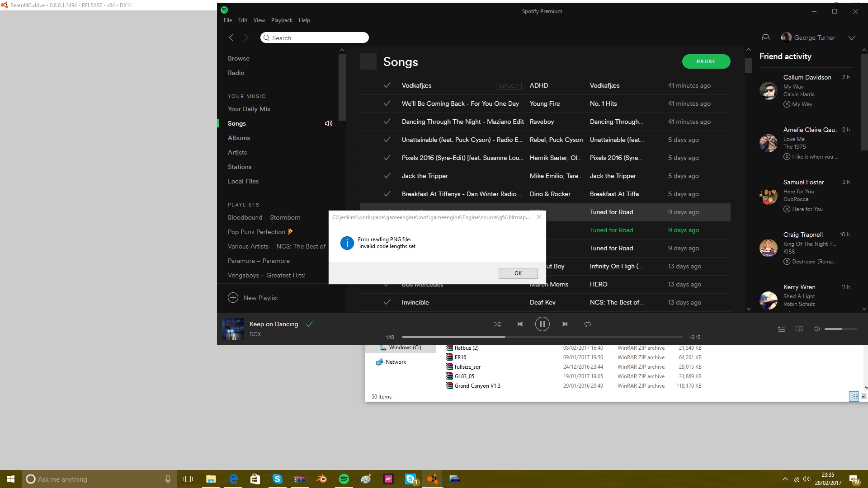Seek in the song progress bar
The height and width of the screenshot is (488, 868).
click(x=542, y=337)
